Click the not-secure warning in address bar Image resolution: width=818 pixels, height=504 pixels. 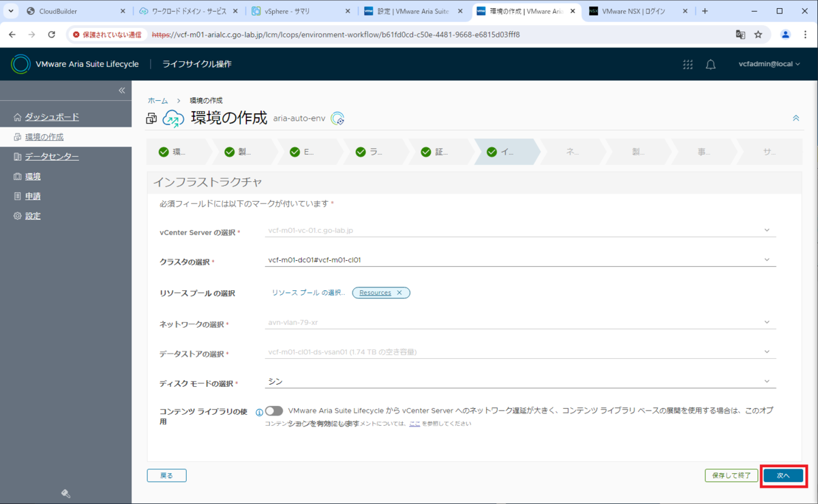[108, 34]
